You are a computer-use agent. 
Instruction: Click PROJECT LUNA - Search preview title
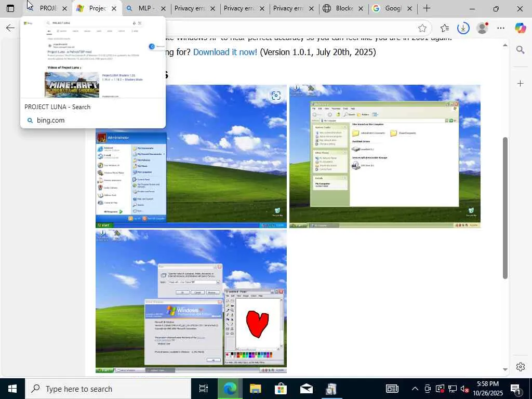(x=57, y=107)
